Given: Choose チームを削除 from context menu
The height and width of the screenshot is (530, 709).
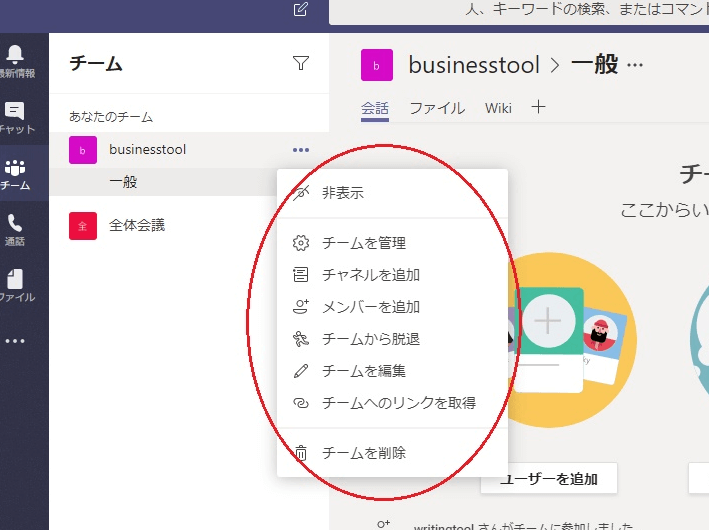Looking at the screenshot, I should tap(363, 453).
